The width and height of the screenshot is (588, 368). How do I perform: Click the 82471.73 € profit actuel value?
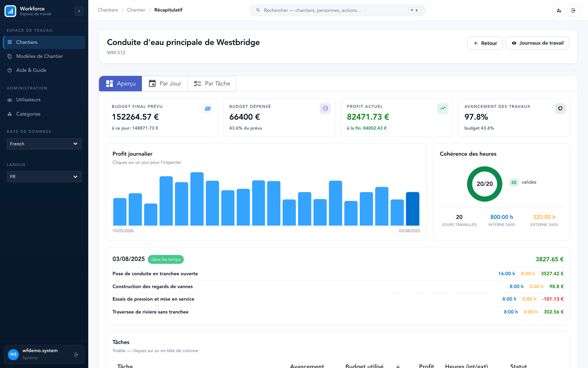pos(368,117)
